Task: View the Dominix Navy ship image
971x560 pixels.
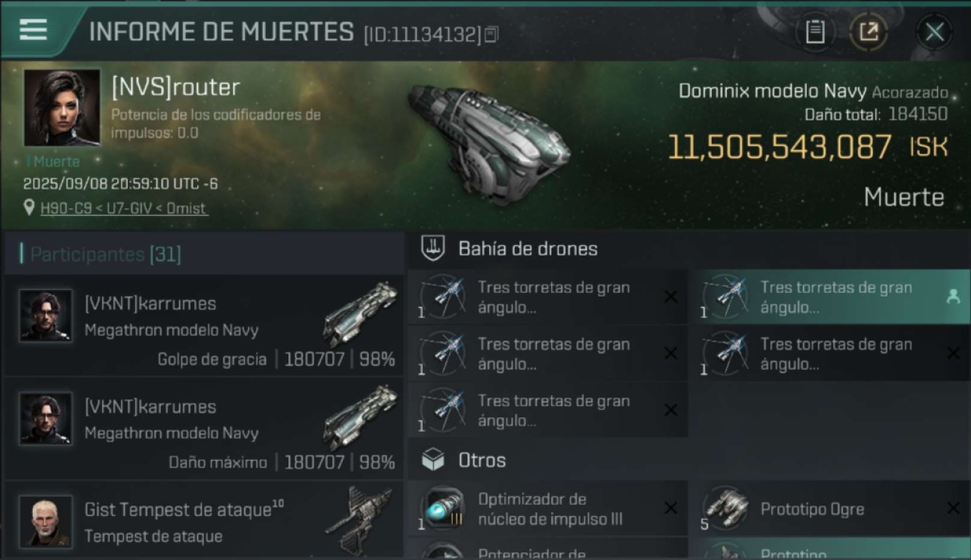Action: 489,142
